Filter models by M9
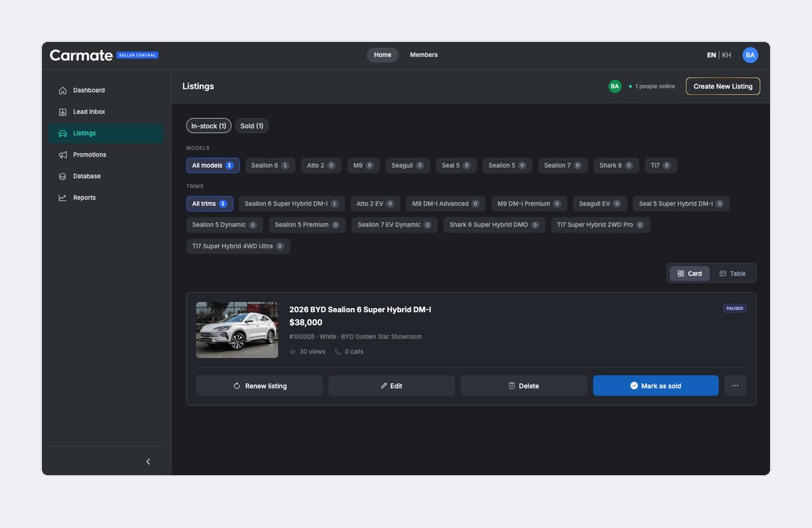The height and width of the screenshot is (528, 812). click(363, 165)
